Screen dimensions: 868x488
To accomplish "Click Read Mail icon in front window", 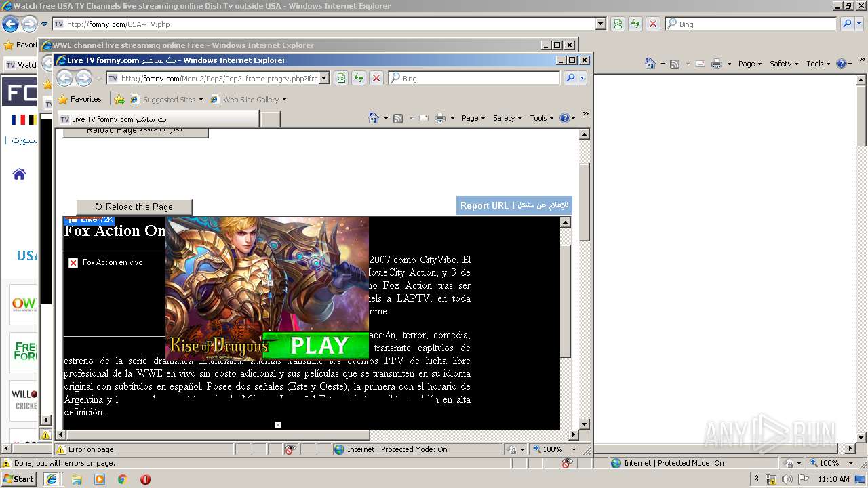I will click(424, 118).
